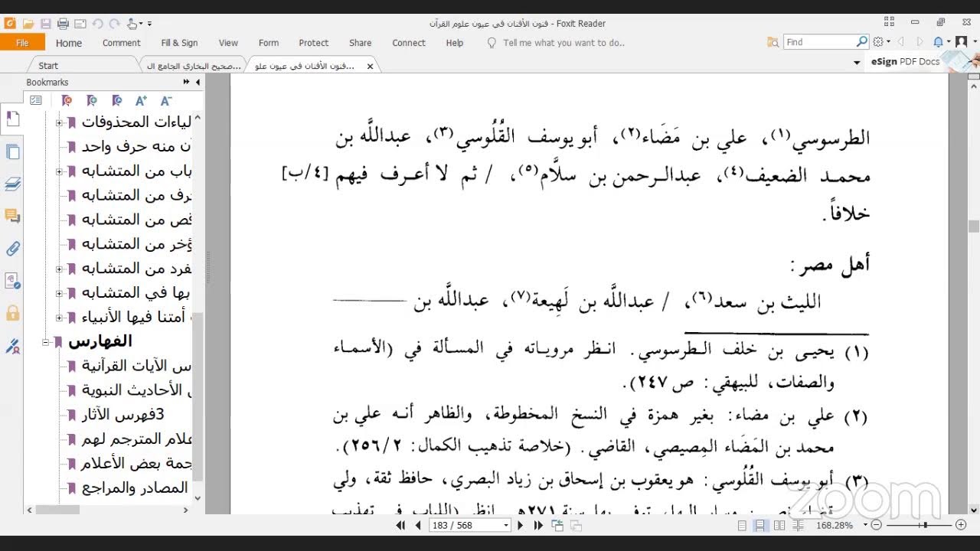This screenshot has width=980, height=551.
Task: Go to the last page
Action: pyautogui.click(x=538, y=526)
